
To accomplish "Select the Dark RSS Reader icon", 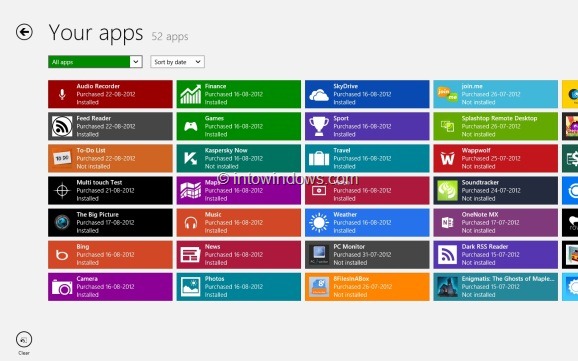I will tap(448, 255).
